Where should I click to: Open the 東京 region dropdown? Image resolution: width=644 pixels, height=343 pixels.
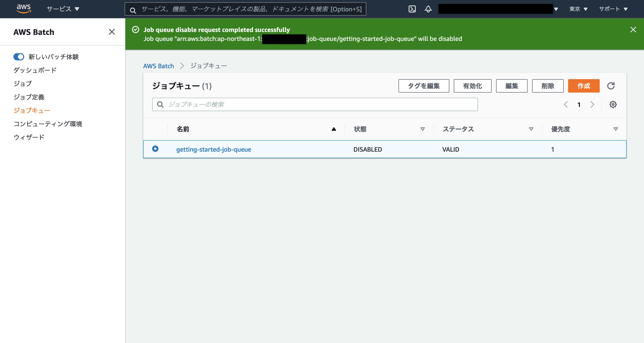(578, 9)
